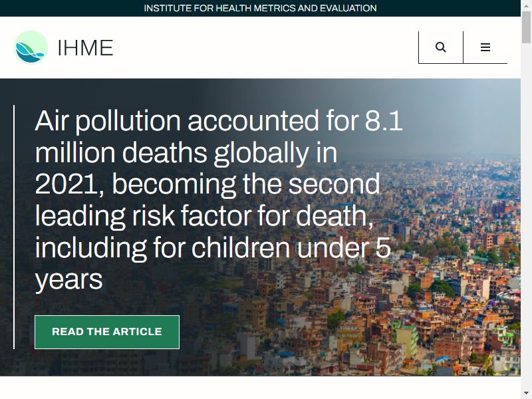
Task: Click the page scrollbar thumb
Action: coord(527,26)
